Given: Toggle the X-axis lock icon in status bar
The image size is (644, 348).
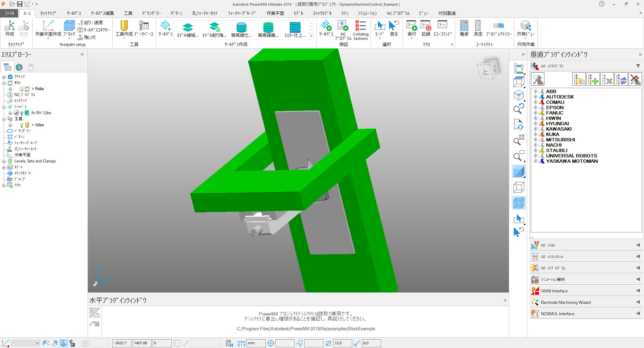Looking at the screenshot, I should click(46, 343).
